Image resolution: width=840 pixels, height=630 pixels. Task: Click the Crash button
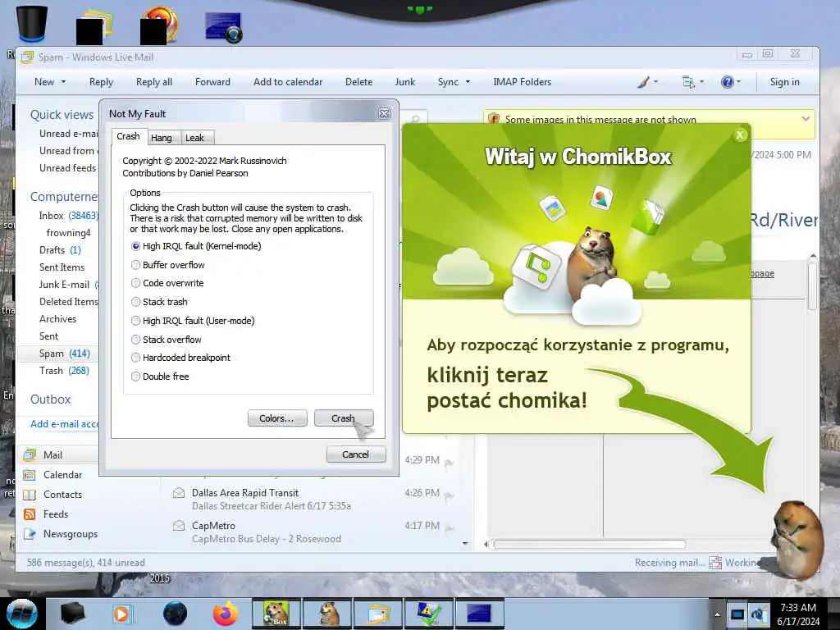344,418
